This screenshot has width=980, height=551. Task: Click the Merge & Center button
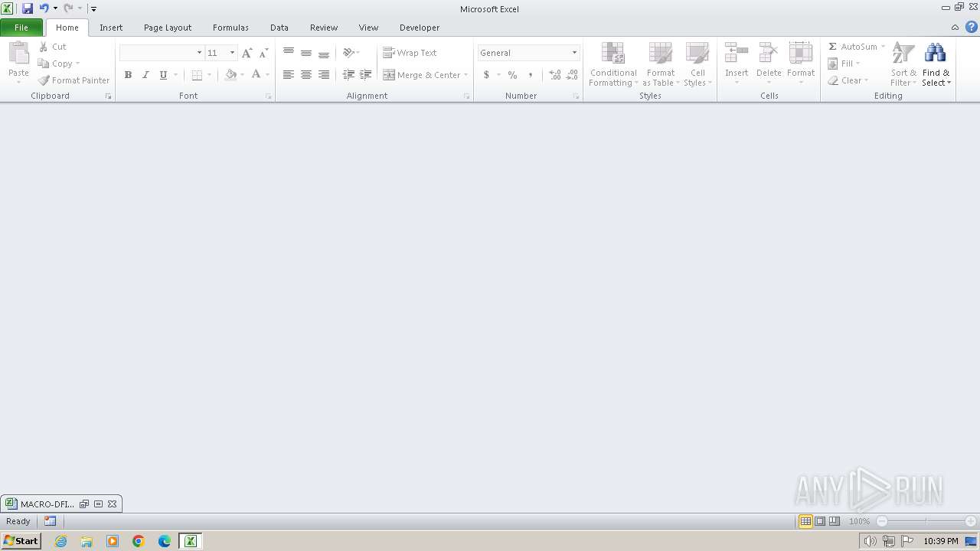click(x=422, y=75)
